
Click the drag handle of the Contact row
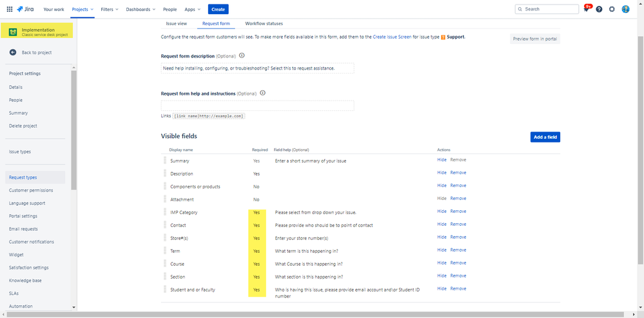click(164, 224)
